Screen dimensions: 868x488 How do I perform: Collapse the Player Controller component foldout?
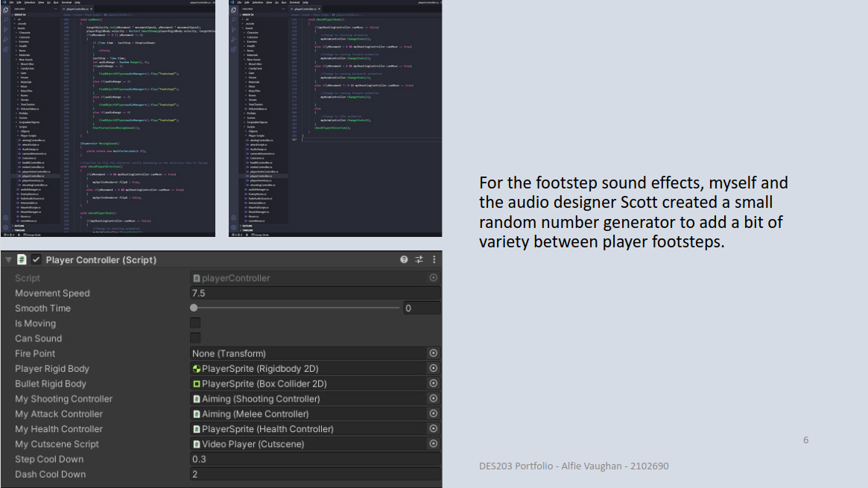[x=8, y=259]
